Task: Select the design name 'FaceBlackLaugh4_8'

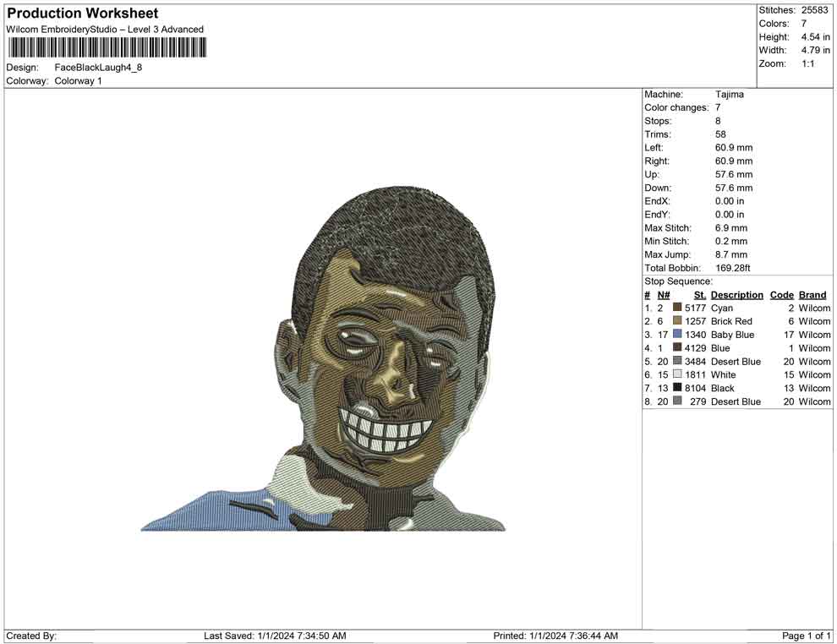Action: tap(98, 68)
